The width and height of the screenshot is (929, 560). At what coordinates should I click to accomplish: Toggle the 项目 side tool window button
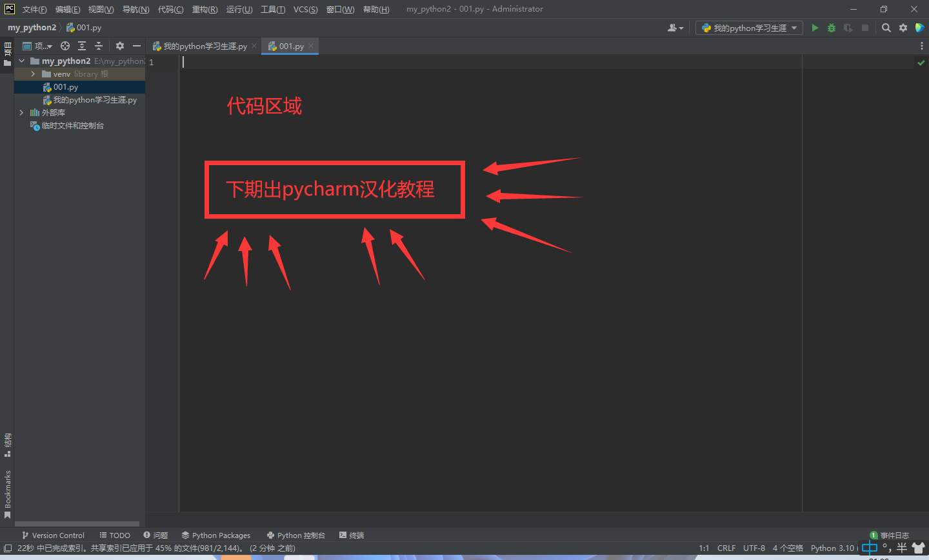[x=7, y=54]
